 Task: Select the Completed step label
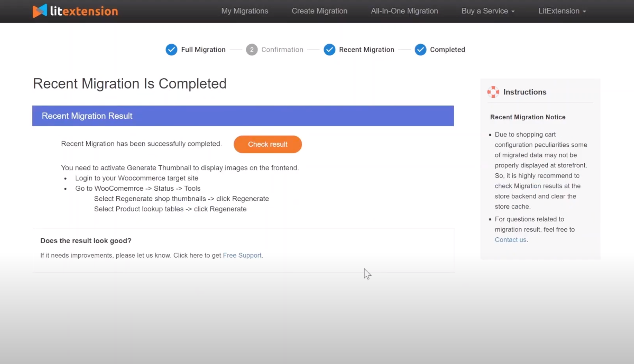448,50
